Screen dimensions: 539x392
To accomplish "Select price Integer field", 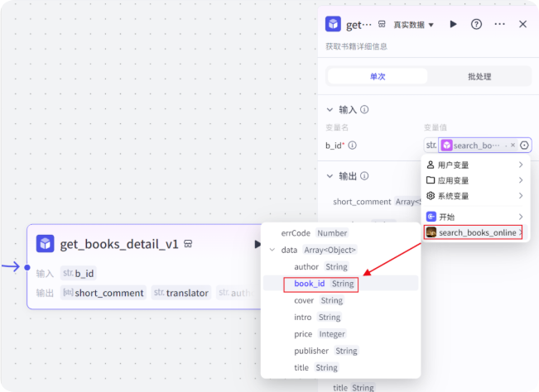I will point(340,334).
